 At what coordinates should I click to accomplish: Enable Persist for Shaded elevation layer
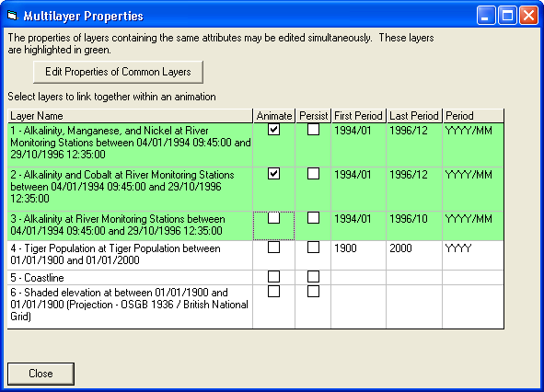click(313, 292)
